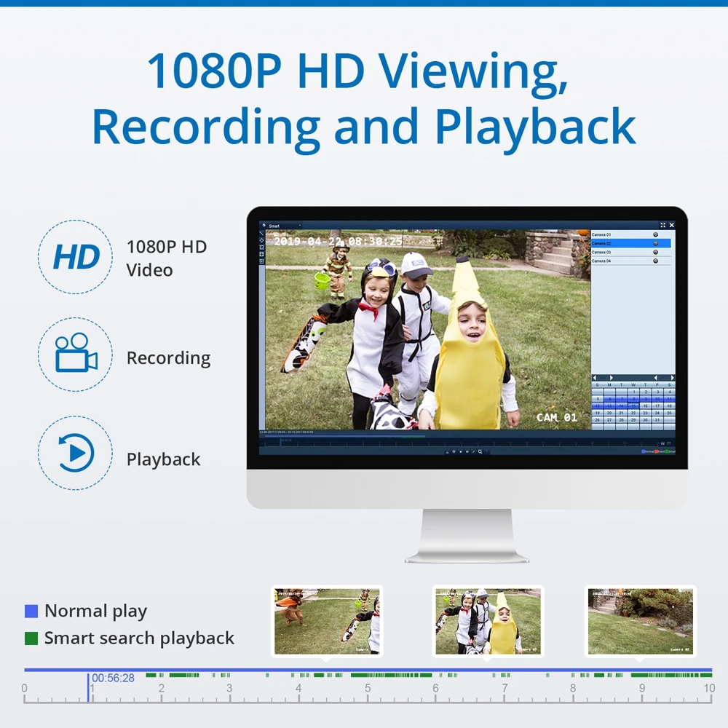Click play button beside Camera 01
The width and height of the screenshot is (728, 728).
656,234
